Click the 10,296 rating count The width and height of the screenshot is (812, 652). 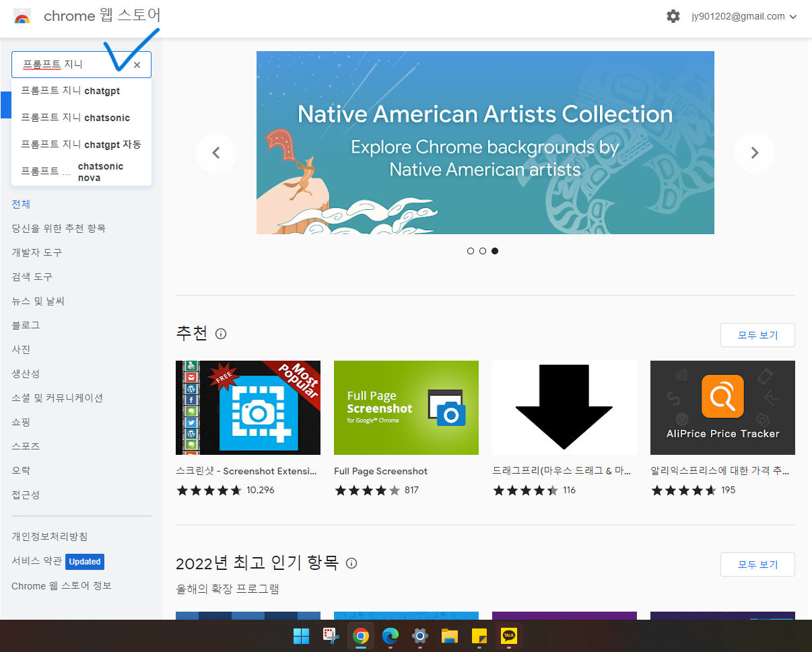[x=261, y=490]
